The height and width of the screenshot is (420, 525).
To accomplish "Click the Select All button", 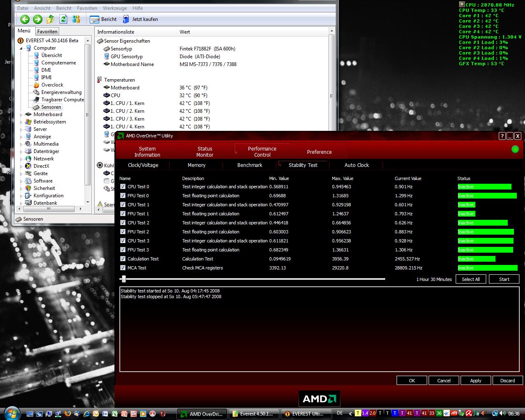I will tap(471, 279).
